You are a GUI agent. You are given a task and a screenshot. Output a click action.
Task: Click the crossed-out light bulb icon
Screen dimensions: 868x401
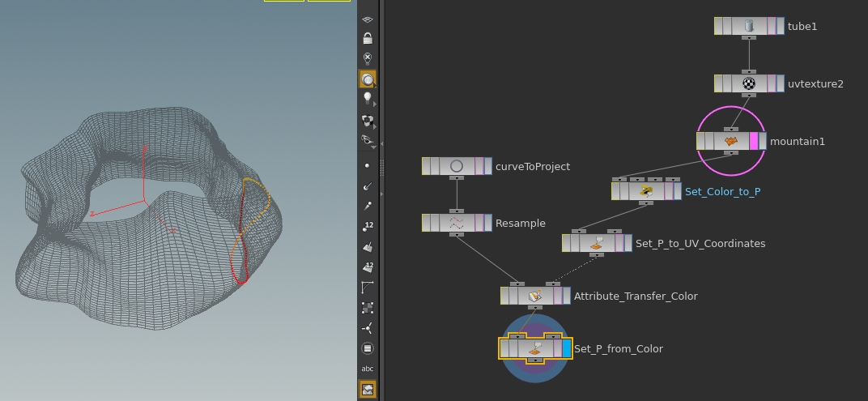[x=368, y=58]
